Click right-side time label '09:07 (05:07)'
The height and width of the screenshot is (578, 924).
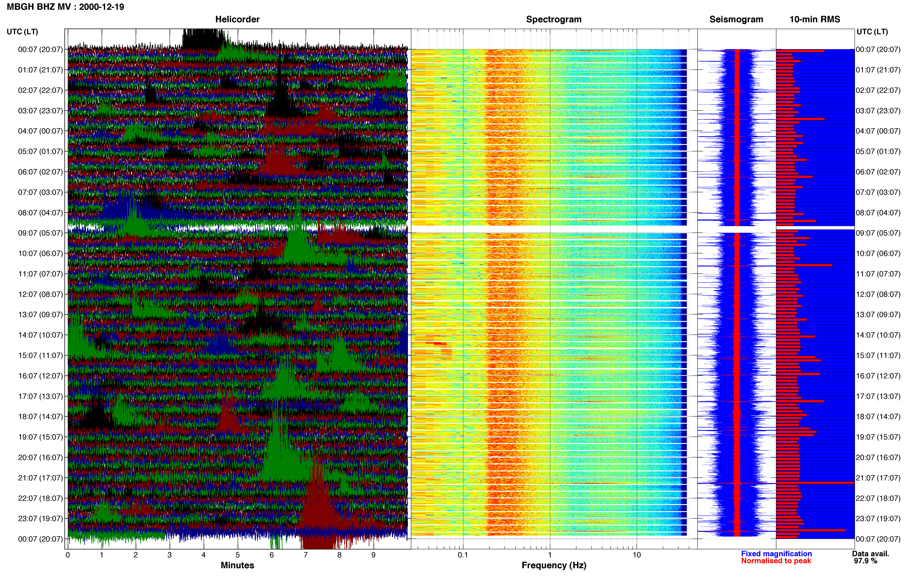coord(878,233)
